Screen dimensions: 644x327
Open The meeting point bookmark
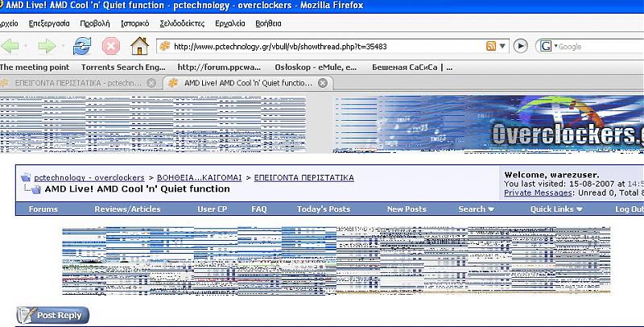[x=35, y=68]
